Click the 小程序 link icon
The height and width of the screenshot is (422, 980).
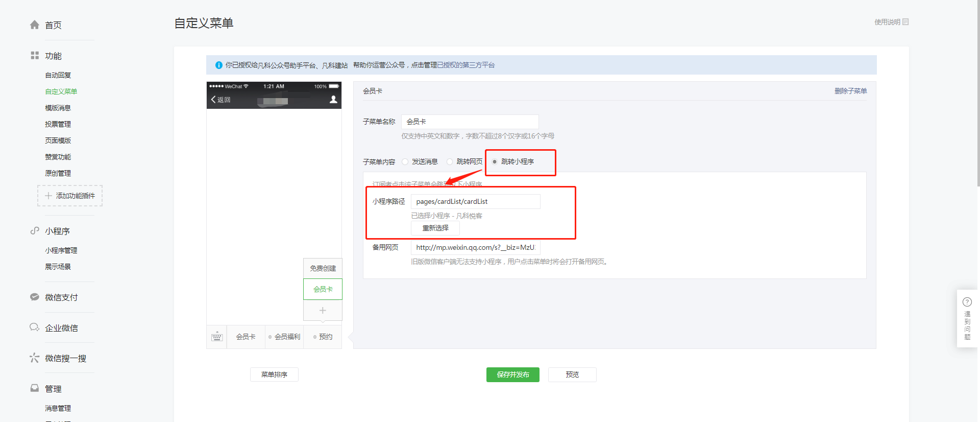coord(35,230)
